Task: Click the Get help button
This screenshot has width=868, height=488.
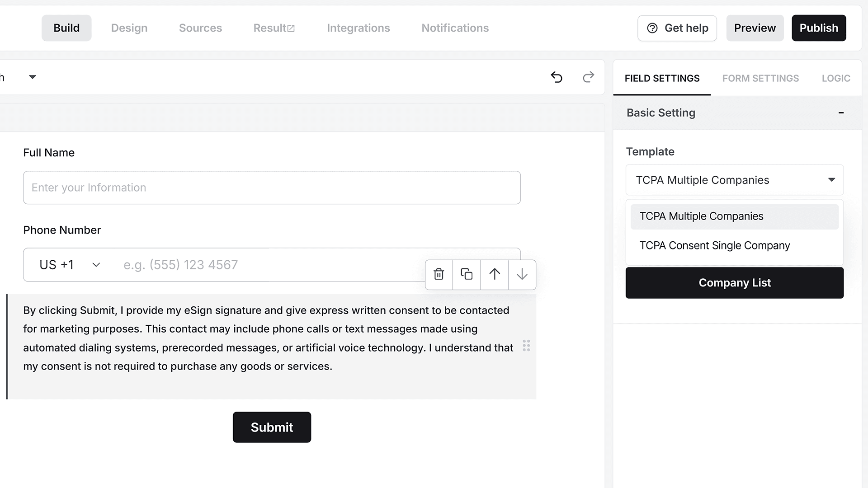Action: tap(677, 28)
